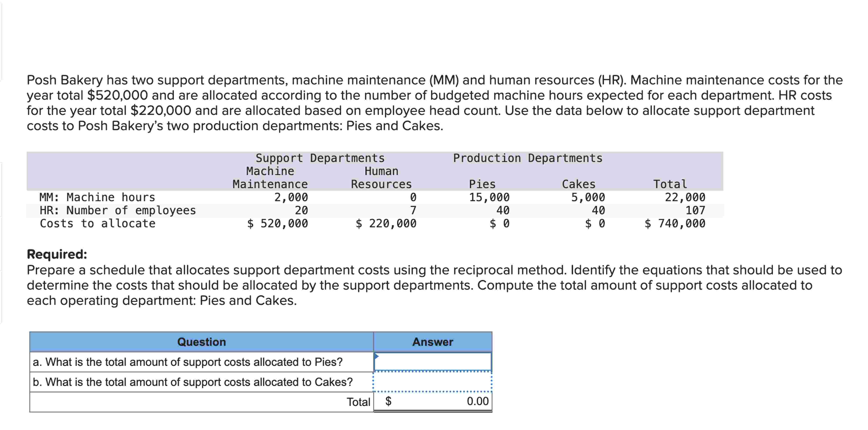Click the Support Departments table header
Viewport: 868px width, 430px height.
[320, 158]
